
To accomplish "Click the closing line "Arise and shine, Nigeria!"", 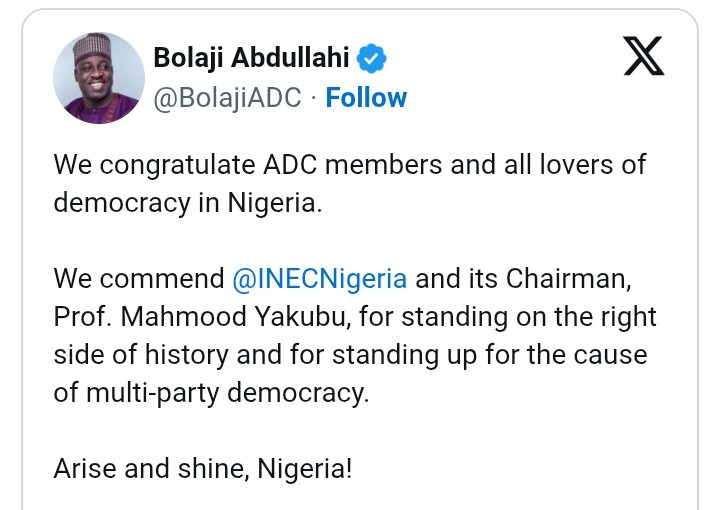I will coord(202,467).
